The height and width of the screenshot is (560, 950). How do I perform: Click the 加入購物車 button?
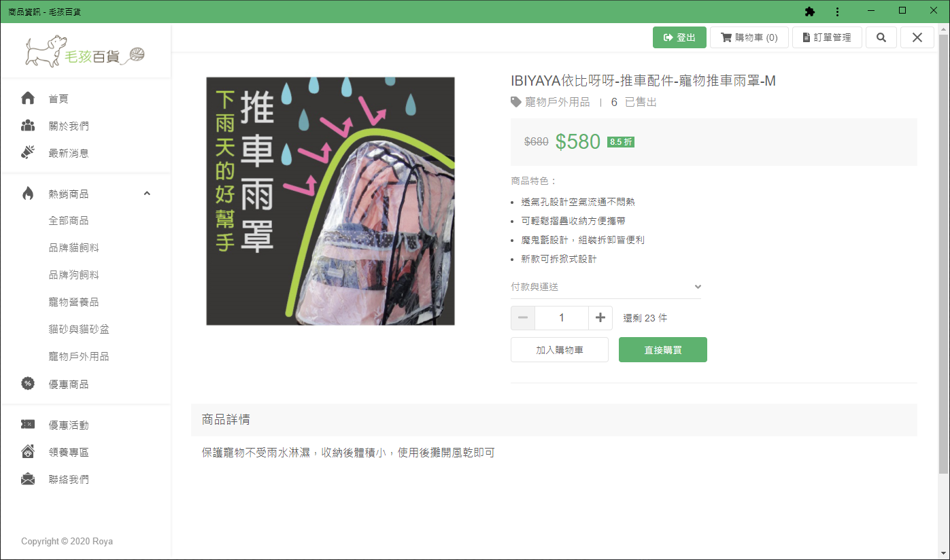pos(560,350)
